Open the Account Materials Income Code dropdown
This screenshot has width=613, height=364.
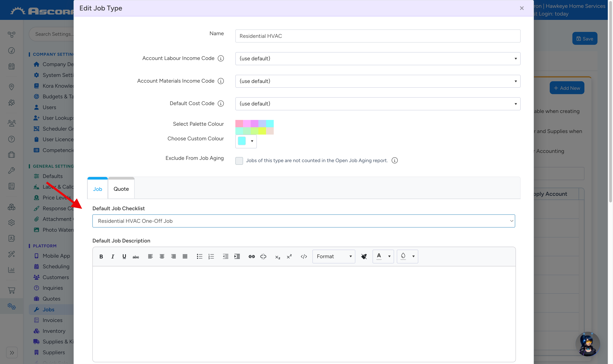coord(378,81)
